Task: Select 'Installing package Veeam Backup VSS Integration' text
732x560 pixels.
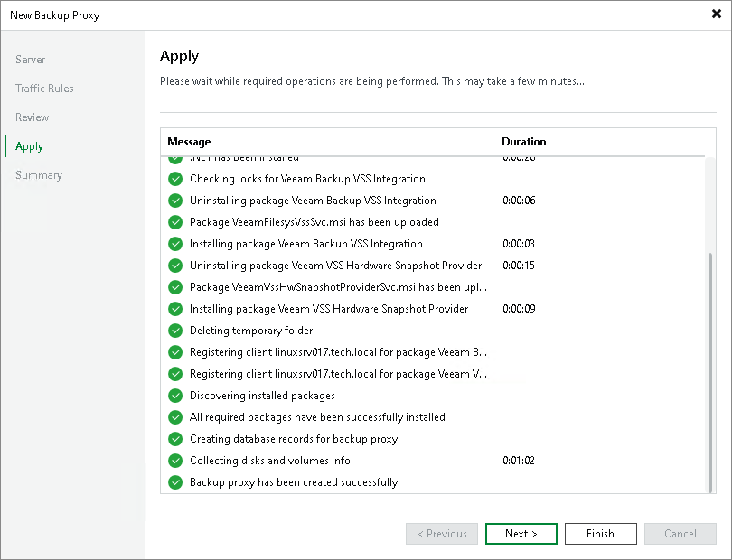Action: coord(306,244)
